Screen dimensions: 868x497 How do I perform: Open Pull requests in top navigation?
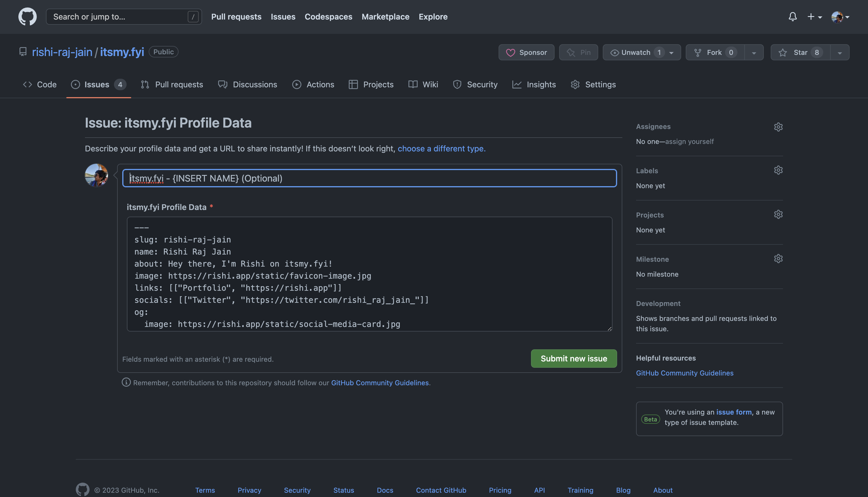click(x=236, y=17)
